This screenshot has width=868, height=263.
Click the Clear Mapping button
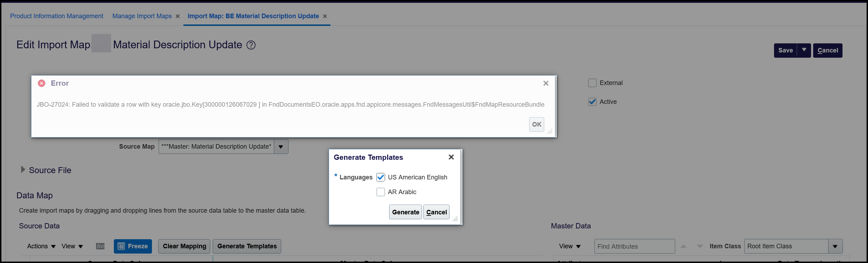(x=184, y=246)
